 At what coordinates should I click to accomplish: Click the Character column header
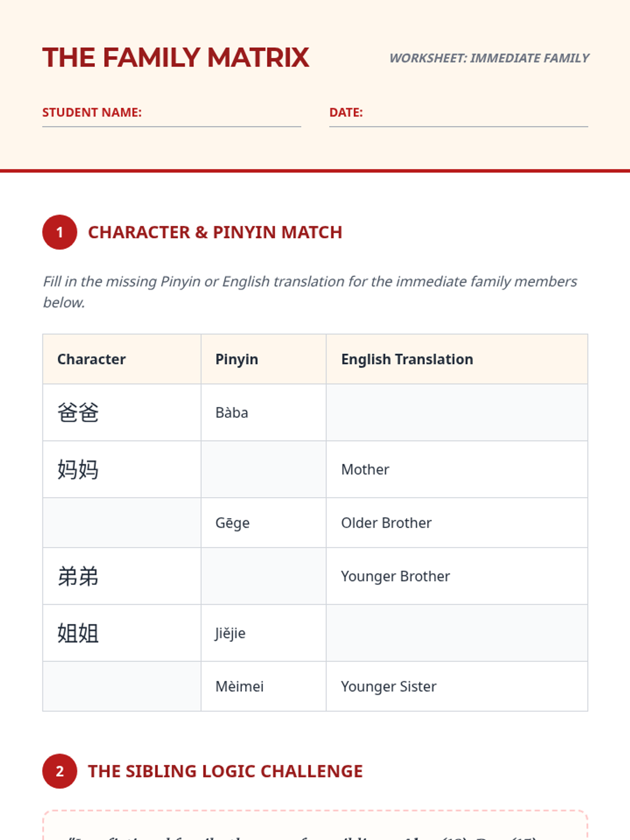(x=92, y=359)
